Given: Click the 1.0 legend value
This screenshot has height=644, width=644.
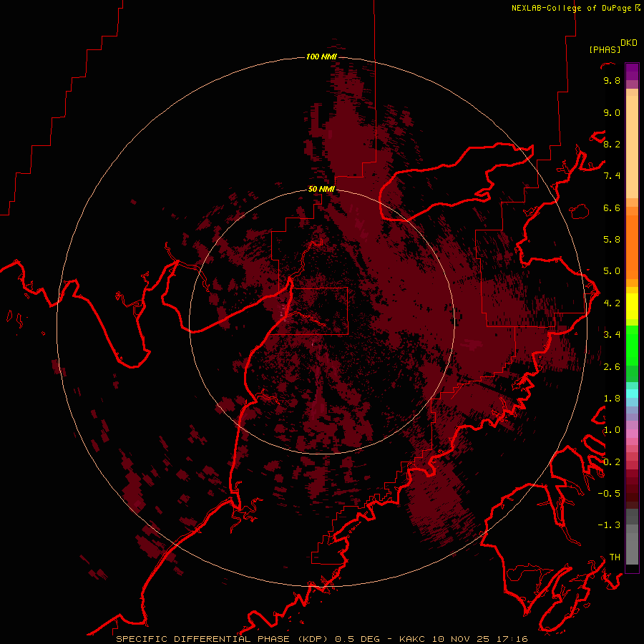Looking at the screenshot, I should (612, 430).
